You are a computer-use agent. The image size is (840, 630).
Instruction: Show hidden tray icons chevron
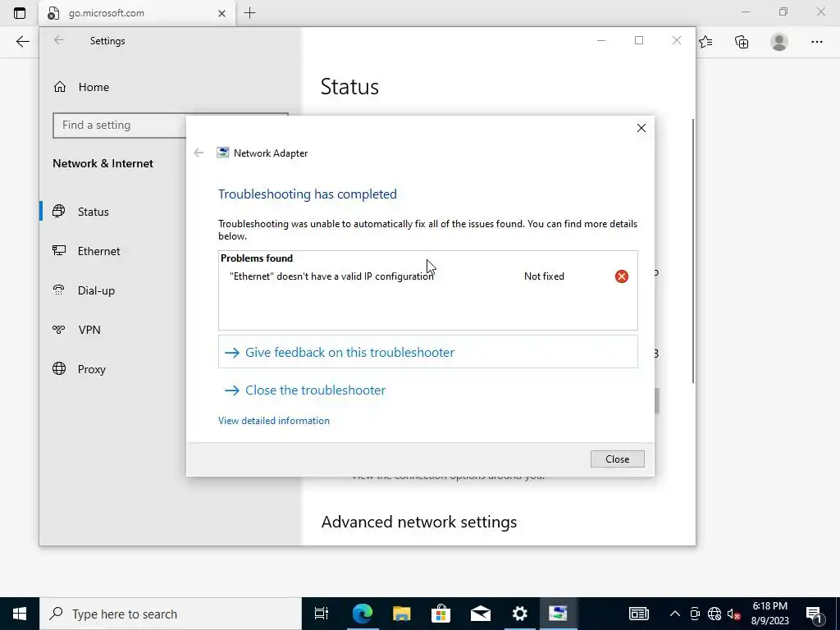pos(675,614)
